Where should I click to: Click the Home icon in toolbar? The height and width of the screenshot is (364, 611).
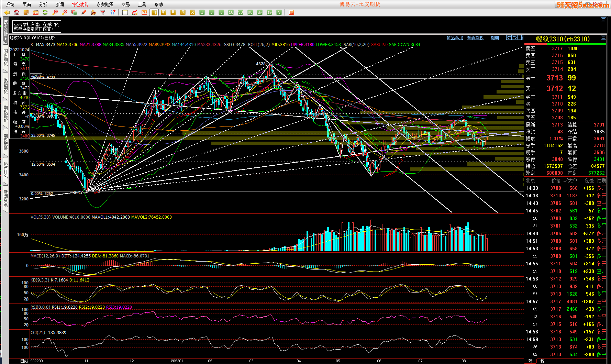click(x=16, y=12)
